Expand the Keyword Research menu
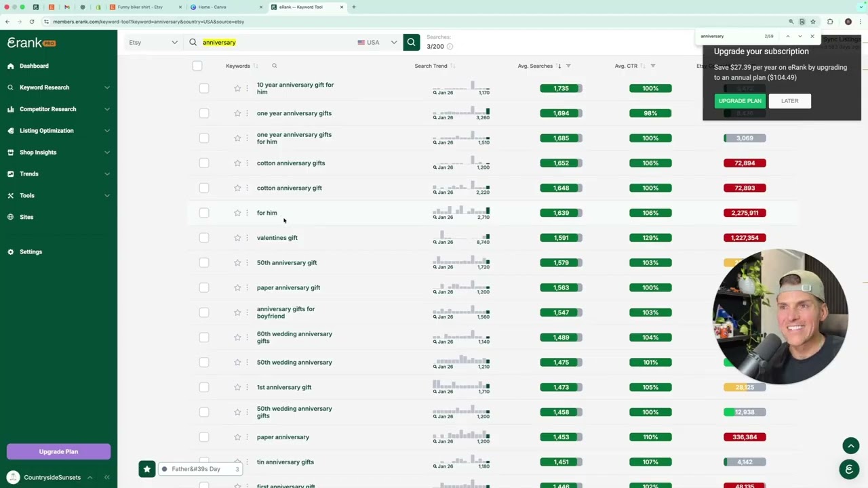The image size is (868, 488). pos(58,87)
